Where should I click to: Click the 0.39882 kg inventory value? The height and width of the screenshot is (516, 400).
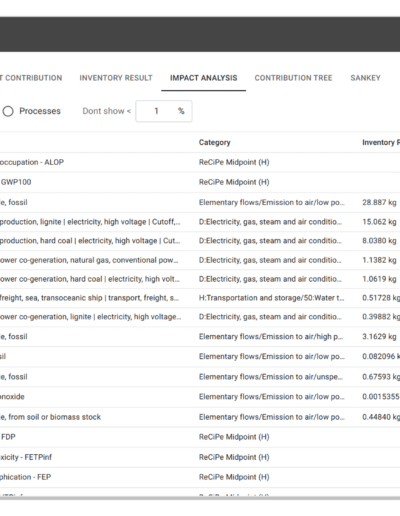point(381,317)
